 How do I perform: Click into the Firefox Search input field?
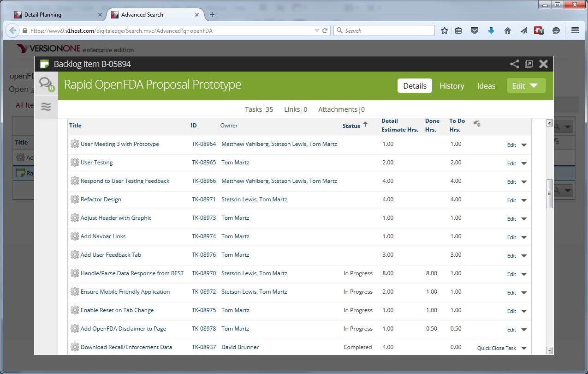384,30
